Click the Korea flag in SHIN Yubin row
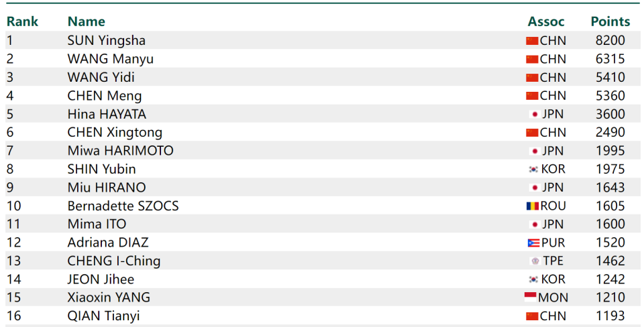The height and width of the screenshot is (327, 644). [533, 169]
